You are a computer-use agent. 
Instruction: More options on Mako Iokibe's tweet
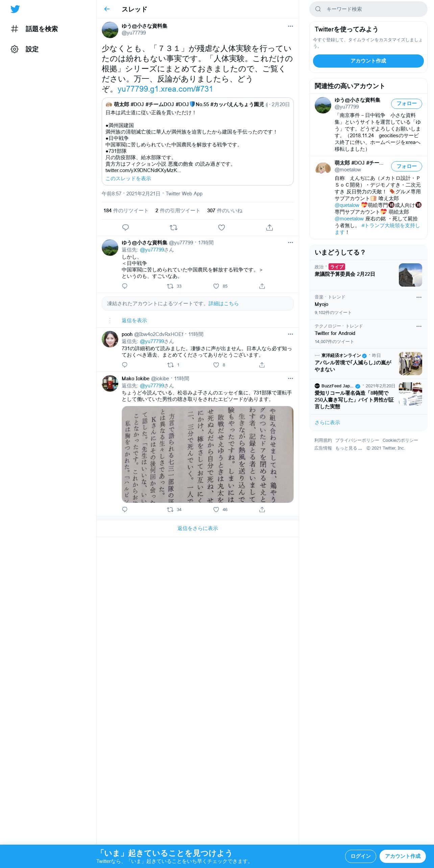point(290,378)
